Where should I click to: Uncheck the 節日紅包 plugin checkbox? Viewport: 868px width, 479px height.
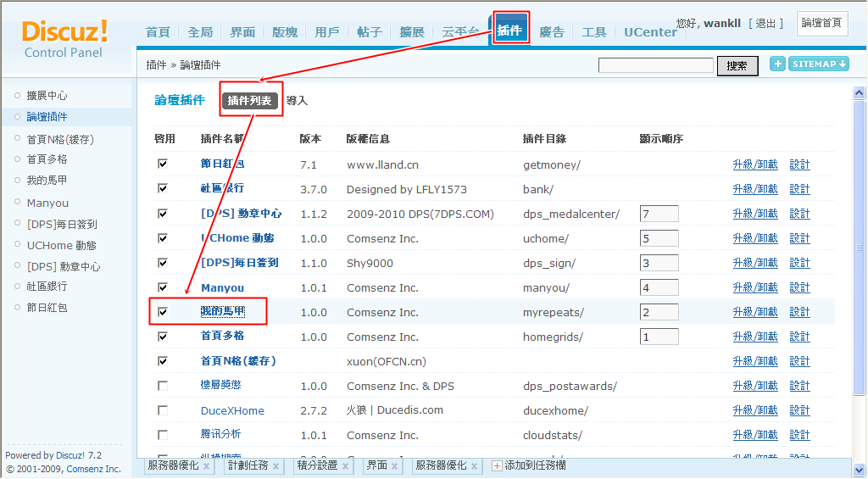[x=163, y=164]
